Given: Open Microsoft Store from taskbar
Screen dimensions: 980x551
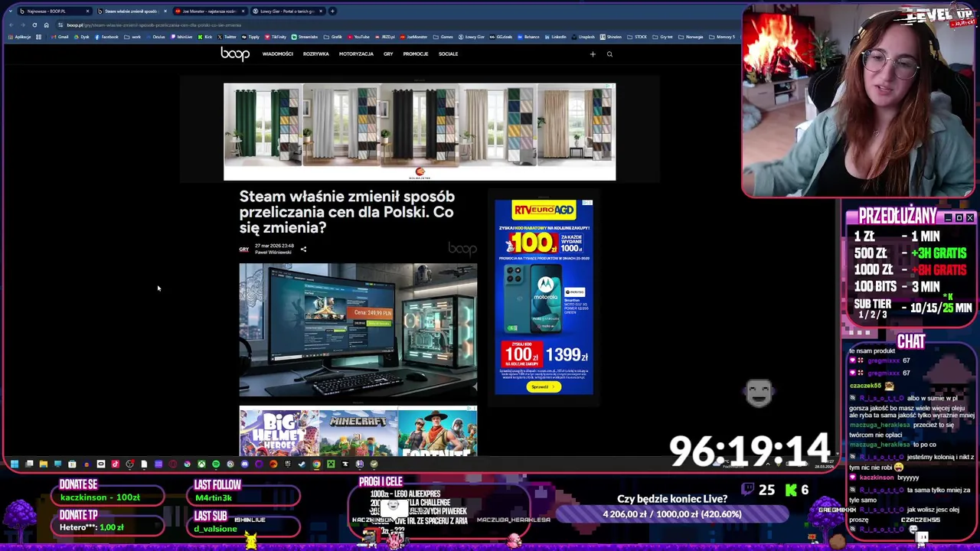Looking at the screenshot, I should pyautogui.click(x=72, y=464).
